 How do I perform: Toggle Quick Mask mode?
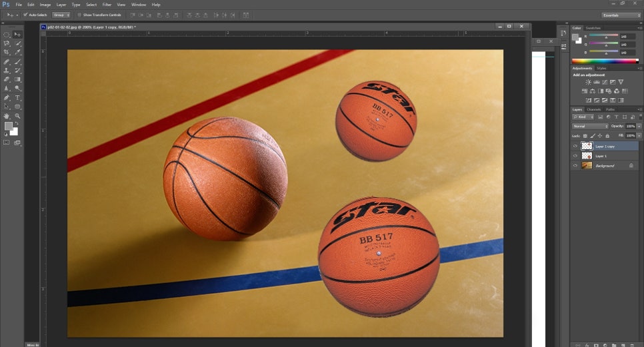pos(7,143)
